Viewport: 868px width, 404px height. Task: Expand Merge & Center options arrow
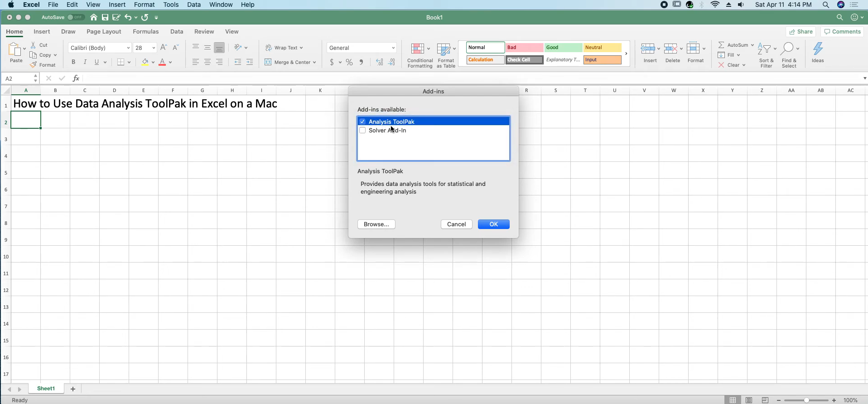314,62
